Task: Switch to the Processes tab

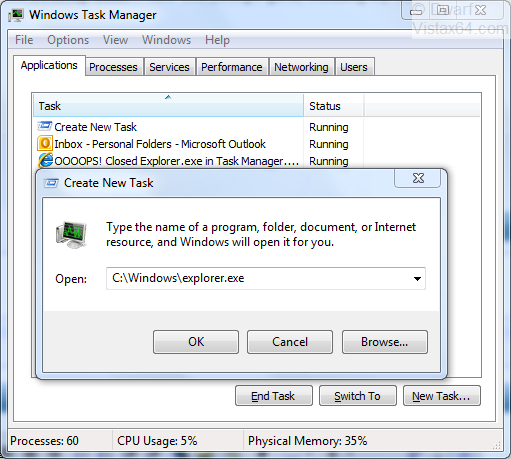Action: click(x=113, y=67)
